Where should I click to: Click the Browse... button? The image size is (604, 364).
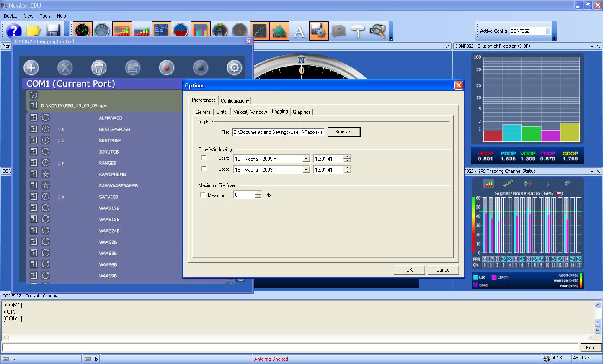point(344,132)
